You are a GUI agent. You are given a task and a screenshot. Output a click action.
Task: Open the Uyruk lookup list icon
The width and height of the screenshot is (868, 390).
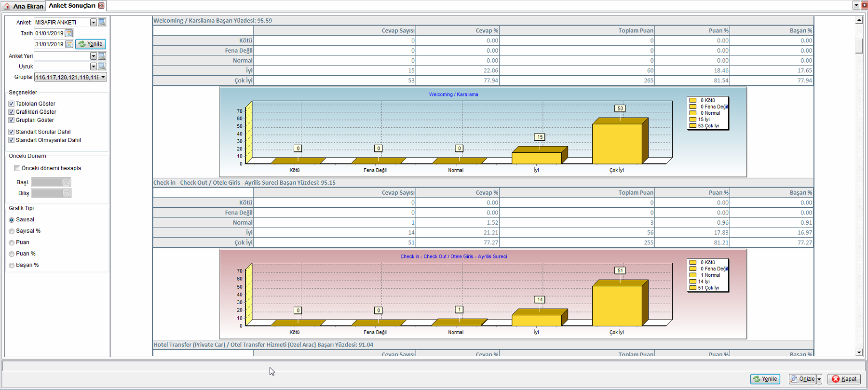(102, 67)
